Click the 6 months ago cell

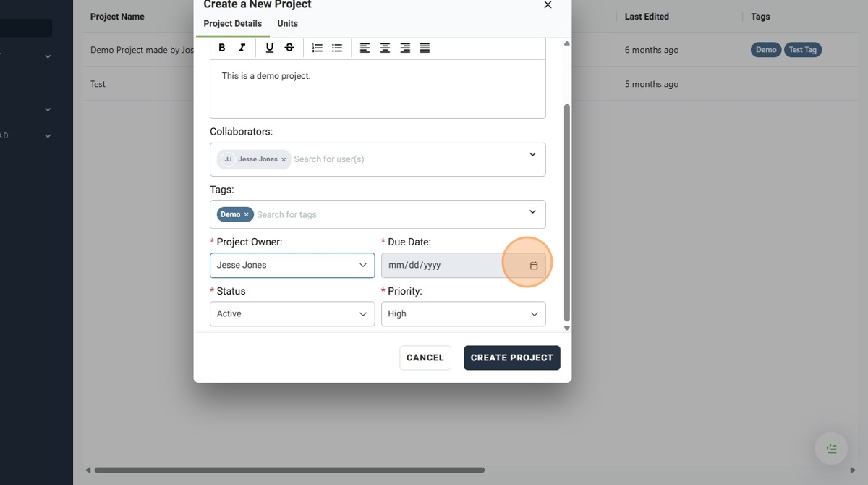click(652, 50)
